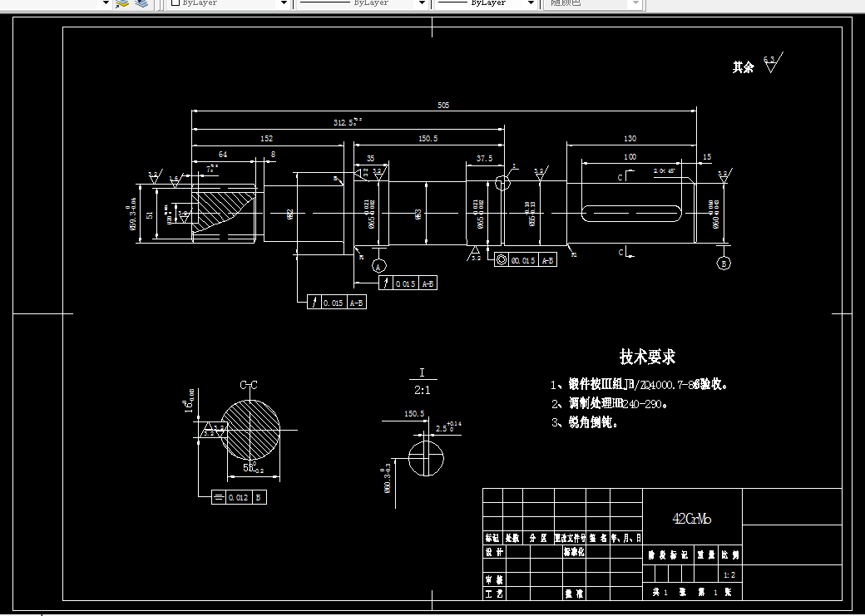Select the 2.5 groove width dimension
The height and width of the screenshot is (616, 865).
448,427
